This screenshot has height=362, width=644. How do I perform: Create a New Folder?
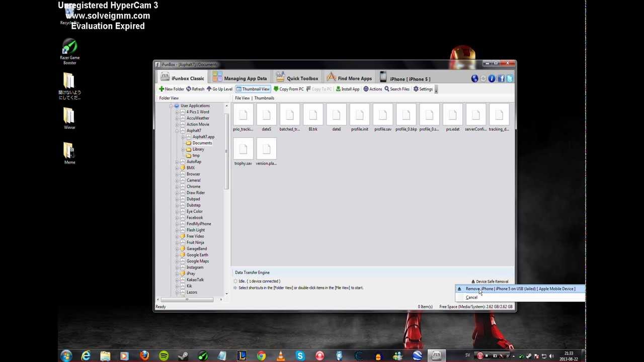click(172, 89)
